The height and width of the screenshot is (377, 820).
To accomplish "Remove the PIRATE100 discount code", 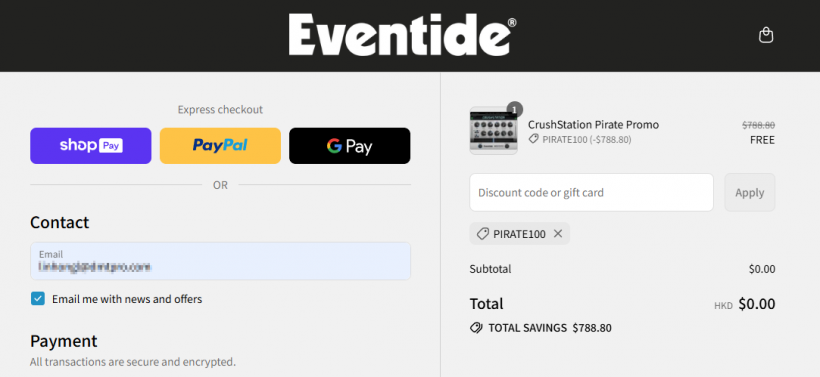I will point(558,234).
